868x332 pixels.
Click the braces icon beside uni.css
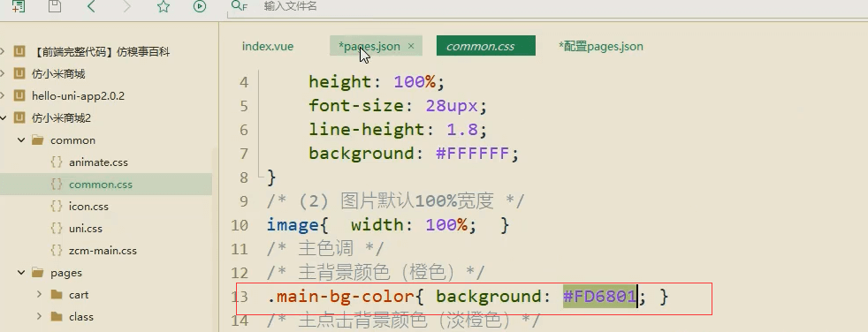[57, 229]
